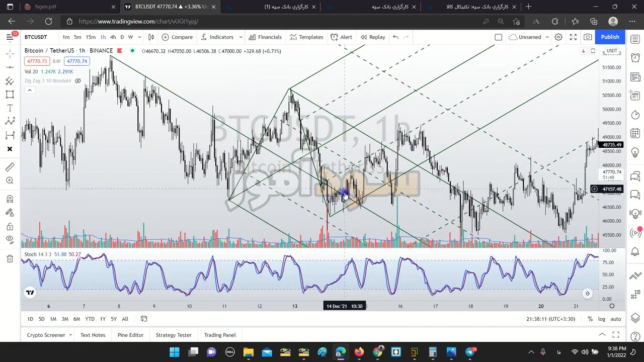
Task: Open the patterns drawing tool
Action: point(10,121)
